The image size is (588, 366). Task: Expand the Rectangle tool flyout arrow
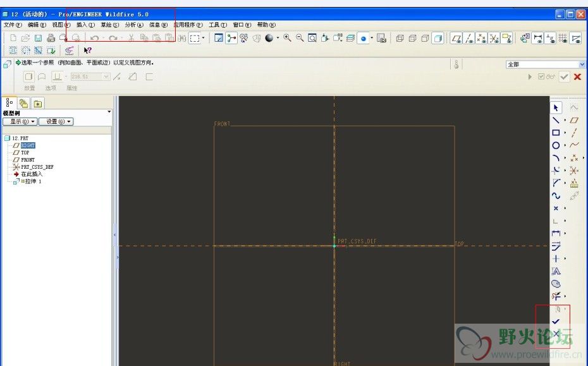pos(565,133)
